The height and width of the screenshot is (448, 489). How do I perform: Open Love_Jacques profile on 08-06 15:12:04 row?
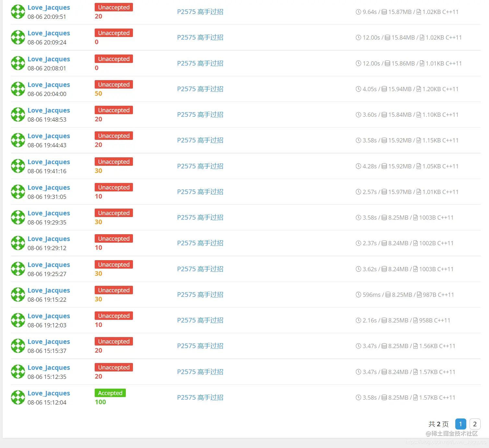click(49, 393)
